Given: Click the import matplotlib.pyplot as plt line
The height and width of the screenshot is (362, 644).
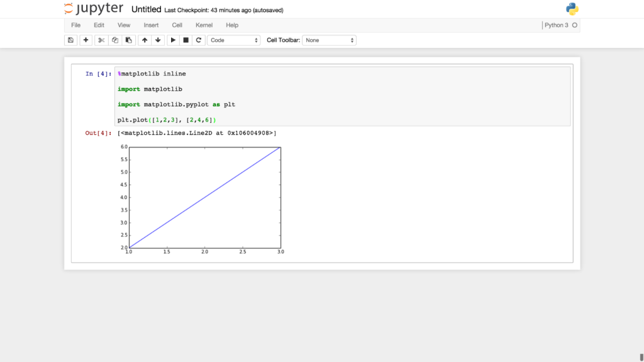Looking at the screenshot, I should coord(176,105).
